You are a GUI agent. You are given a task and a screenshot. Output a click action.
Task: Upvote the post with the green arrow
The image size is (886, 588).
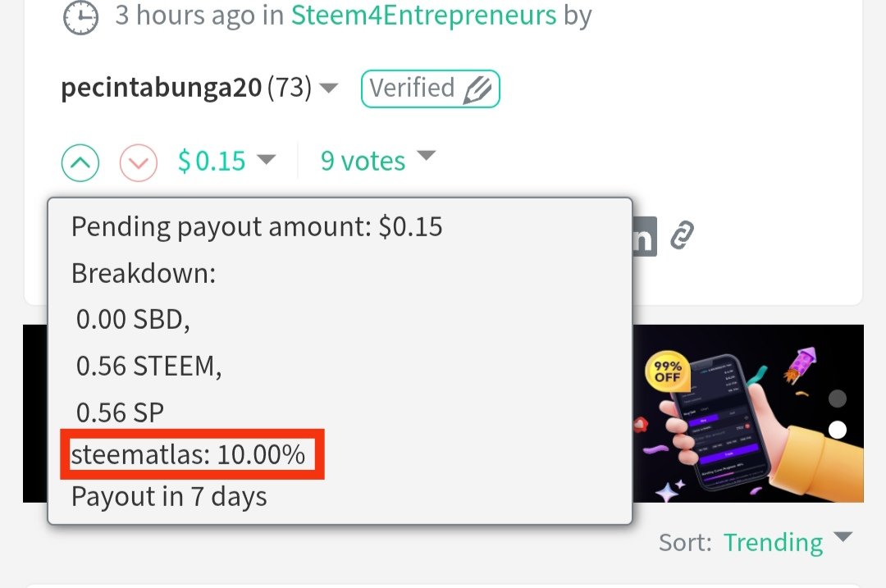tap(80, 162)
